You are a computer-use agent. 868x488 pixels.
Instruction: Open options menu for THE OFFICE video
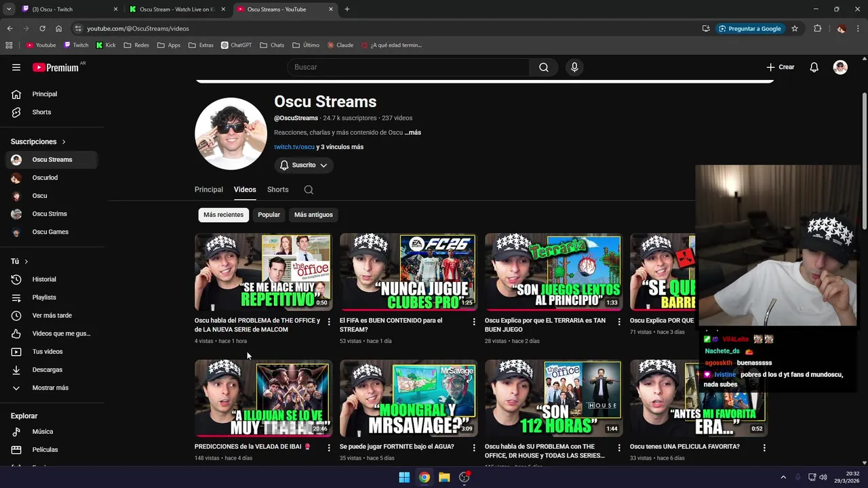329,321
